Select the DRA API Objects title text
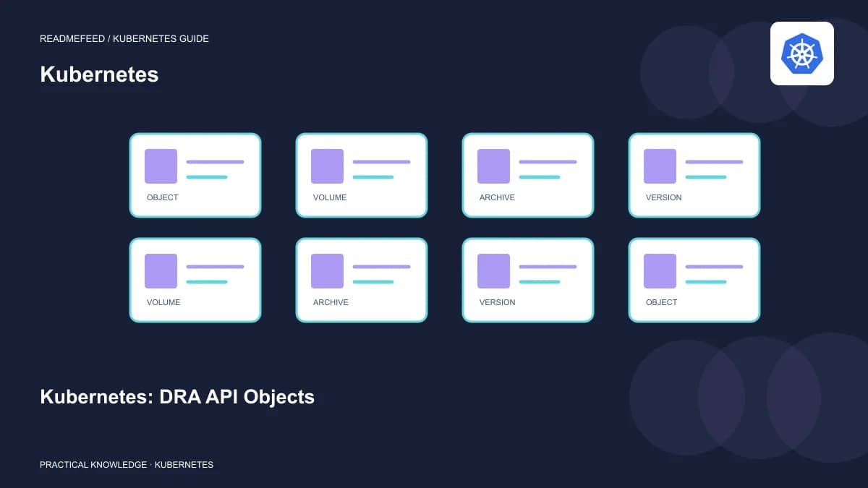Image resolution: width=868 pixels, height=488 pixels. pyautogui.click(x=177, y=396)
